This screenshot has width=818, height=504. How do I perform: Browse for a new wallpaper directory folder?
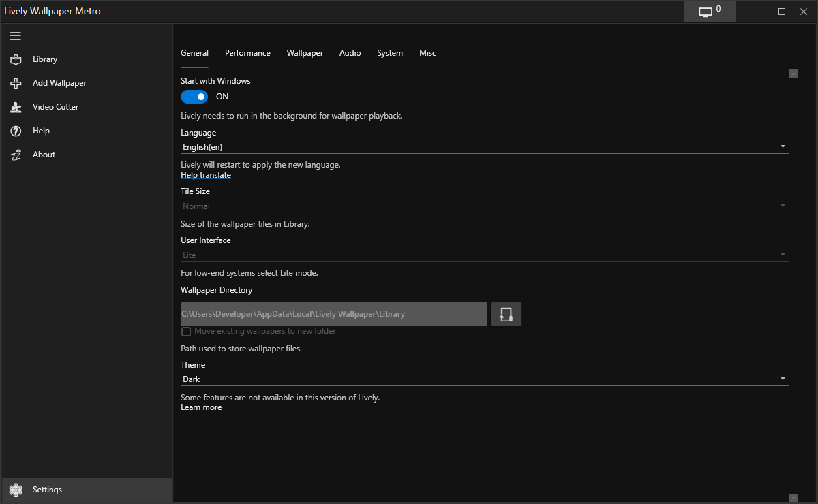coord(506,314)
